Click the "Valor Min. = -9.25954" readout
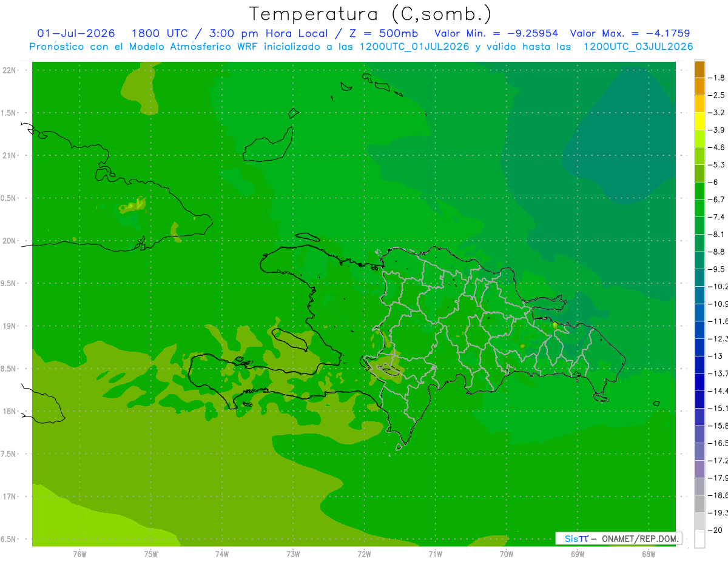728x562 pixels. click(x=497, y=33)
